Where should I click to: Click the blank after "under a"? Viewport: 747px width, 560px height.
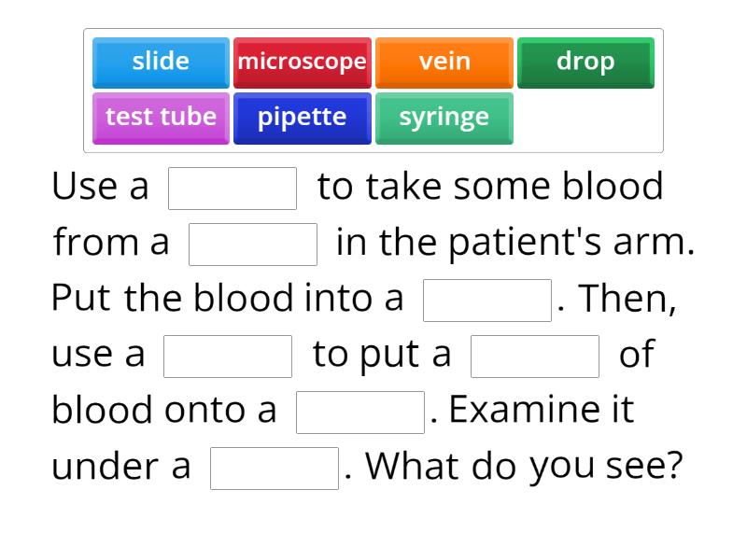[x=275, y=467]
